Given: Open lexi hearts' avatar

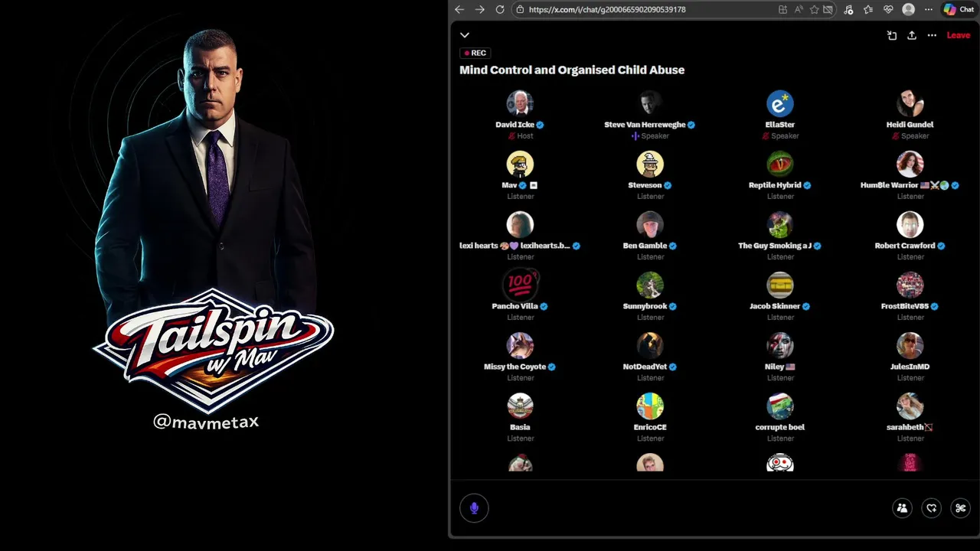Looking at the screenshot, I should pos(520,224).
